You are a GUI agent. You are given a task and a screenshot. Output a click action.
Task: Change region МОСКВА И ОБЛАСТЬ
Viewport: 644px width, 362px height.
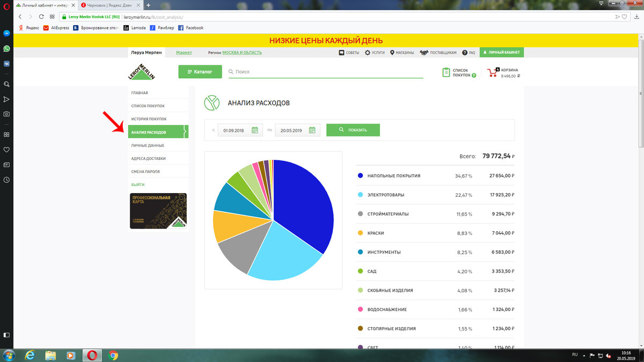point(242,53)
